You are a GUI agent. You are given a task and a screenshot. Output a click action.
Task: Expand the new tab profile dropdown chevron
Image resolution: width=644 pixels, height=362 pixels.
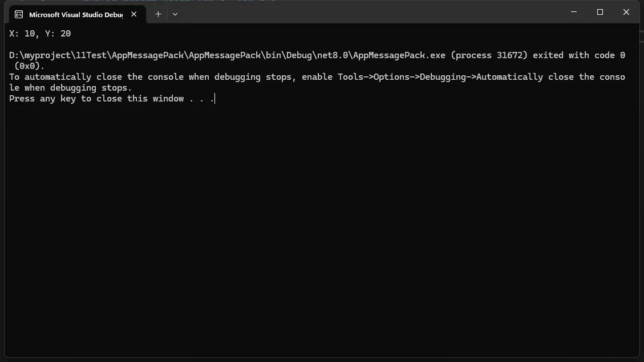[175, 14]
